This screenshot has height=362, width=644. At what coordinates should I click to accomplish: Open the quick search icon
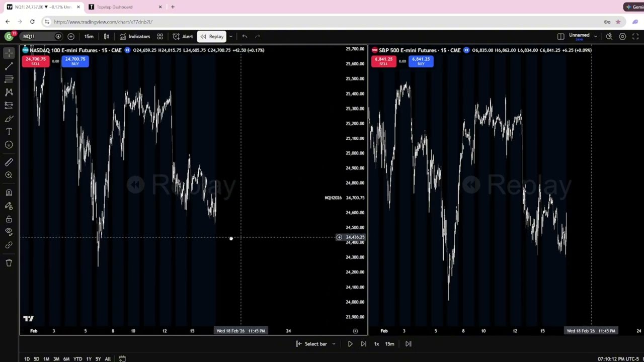pos(609,36)
